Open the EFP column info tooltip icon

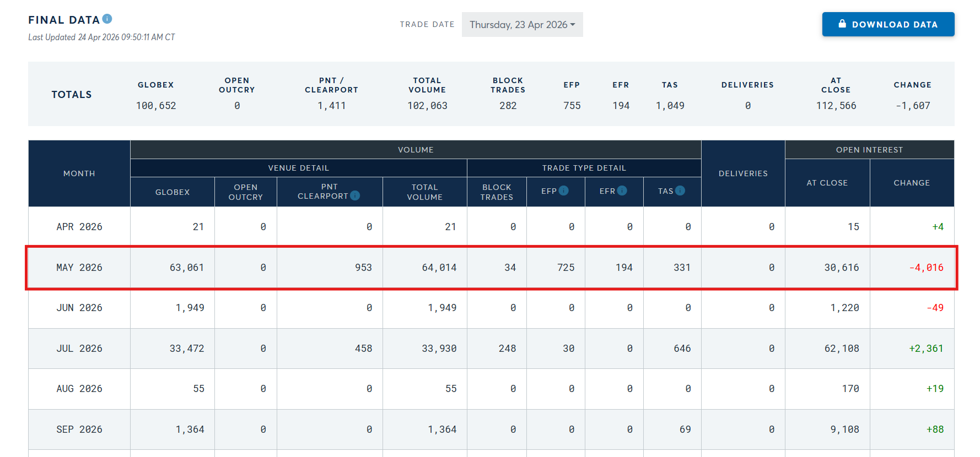click(563, 191)
